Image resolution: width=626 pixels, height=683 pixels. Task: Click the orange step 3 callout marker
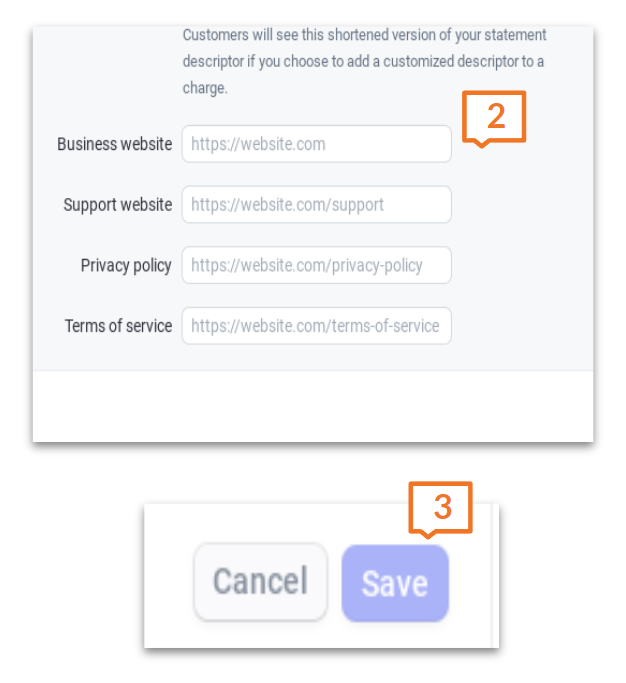[x=440, y=508]
